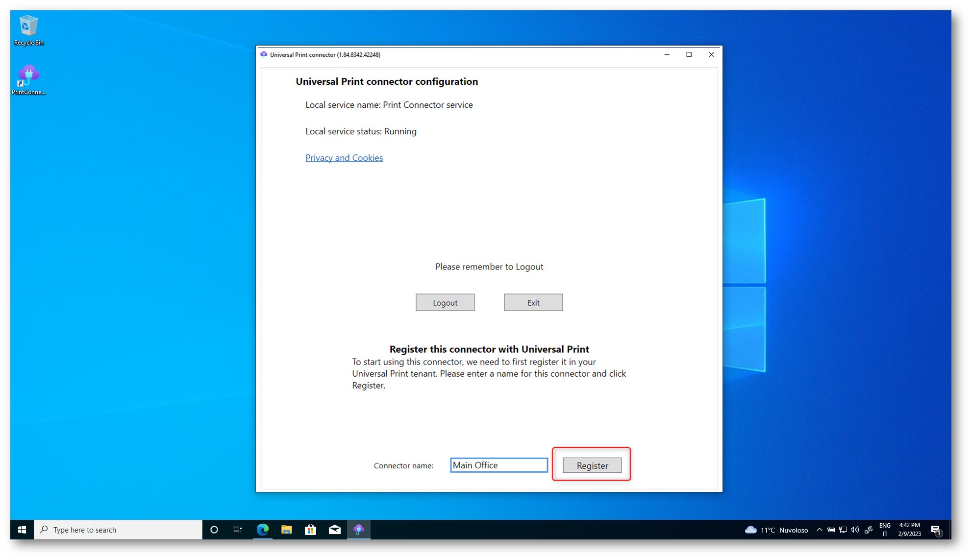Click the 'Please remember to Logout' text
The image size is (972, 560).
pyautogui.click(x=489, y=267)
